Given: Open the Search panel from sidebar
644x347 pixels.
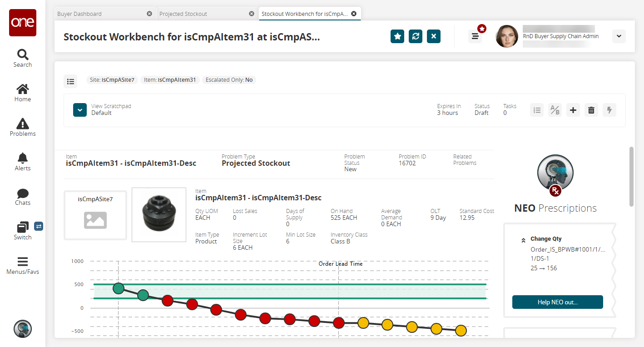Looking at the screenshot, I should pyautogui.click(x=23, y=58).
